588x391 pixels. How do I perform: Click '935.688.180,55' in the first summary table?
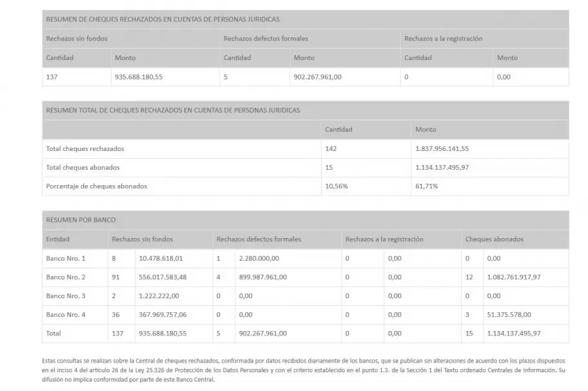tap(139, 77)
